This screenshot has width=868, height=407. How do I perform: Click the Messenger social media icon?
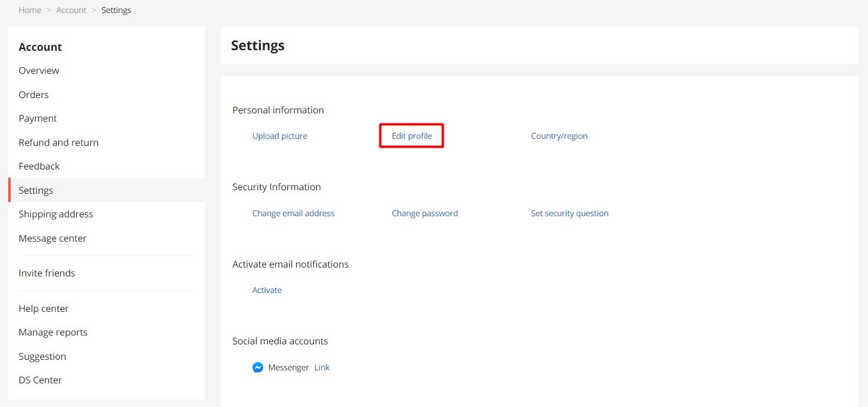(x=258, y=367)
